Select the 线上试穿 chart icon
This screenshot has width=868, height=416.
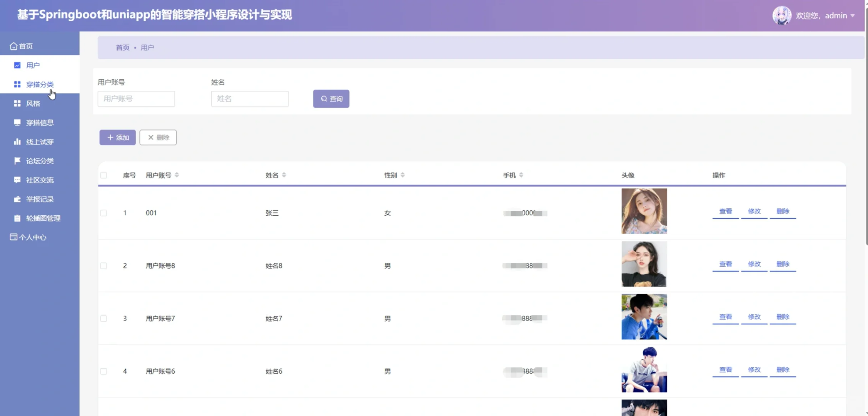17,141
